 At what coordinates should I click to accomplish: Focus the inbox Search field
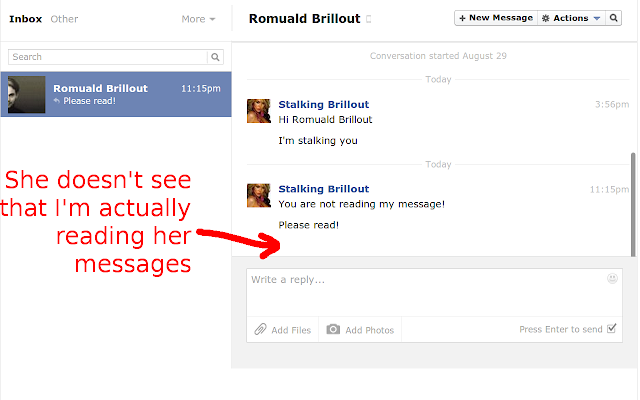[x=108, y=57]
